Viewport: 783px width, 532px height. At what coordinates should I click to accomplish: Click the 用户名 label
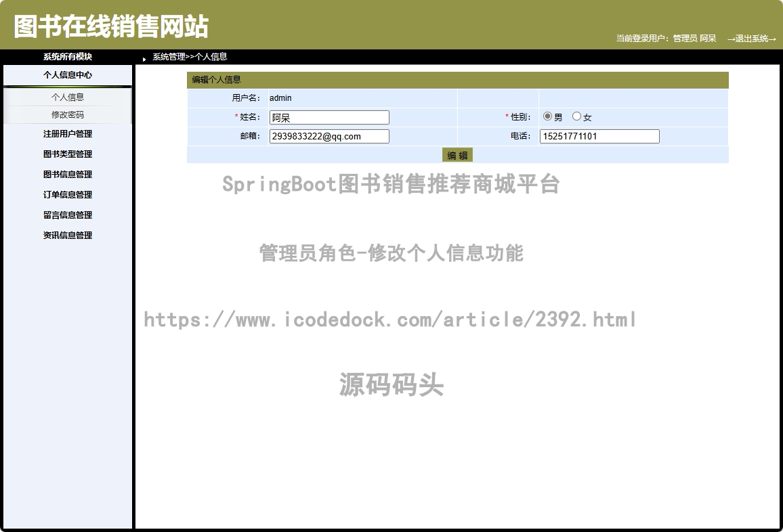[x=246, y=98]
